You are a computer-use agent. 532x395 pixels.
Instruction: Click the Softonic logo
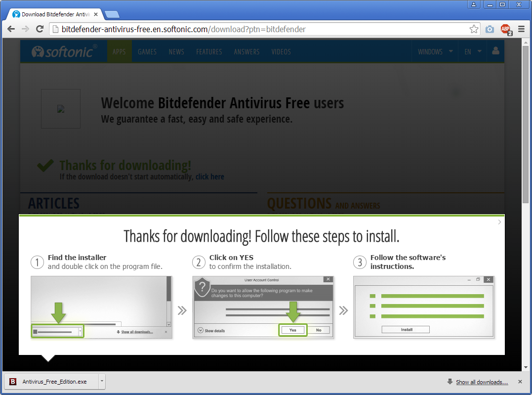click(x=64, y=51)
